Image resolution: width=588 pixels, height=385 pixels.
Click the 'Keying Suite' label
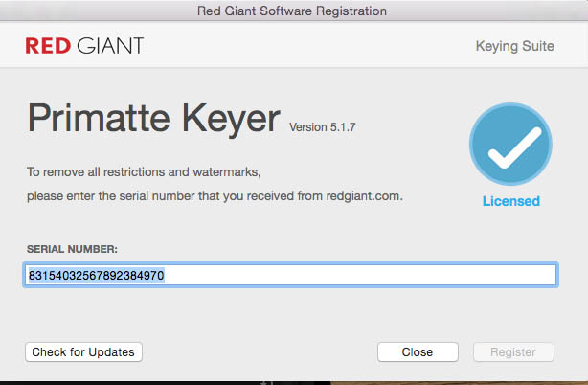(x=515, y=46)
